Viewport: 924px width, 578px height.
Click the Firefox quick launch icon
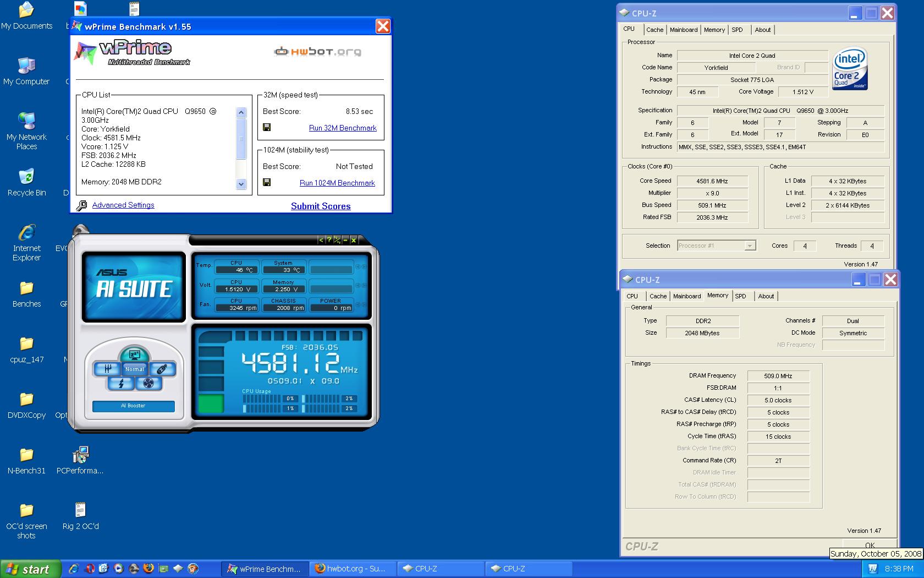click(148, 569)
